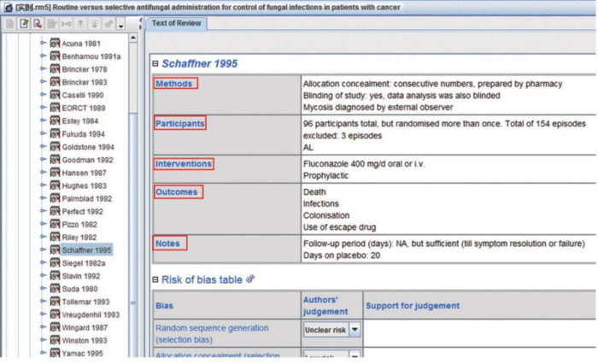
Task: Click the study icon next to Acuna 1981
Action: [55, 44]
